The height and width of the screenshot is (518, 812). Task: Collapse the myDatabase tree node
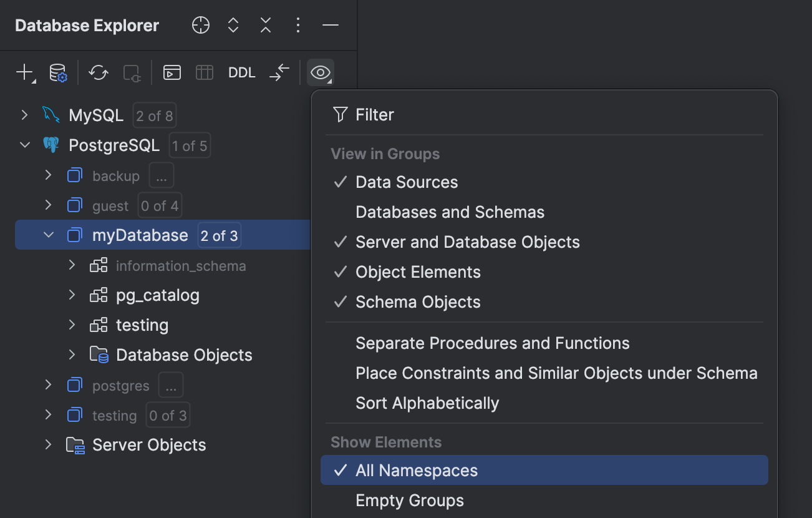point(49,235)
